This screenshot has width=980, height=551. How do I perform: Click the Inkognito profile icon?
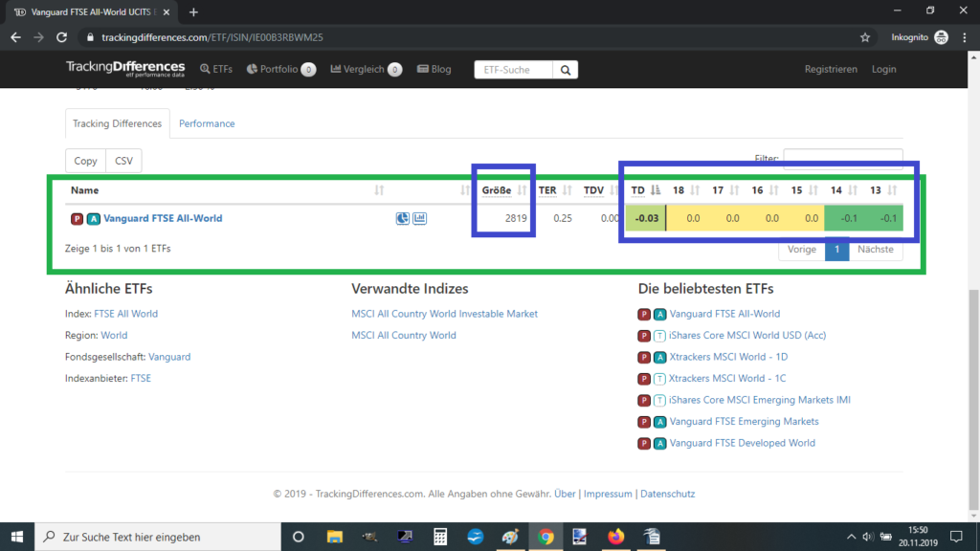pos(942,37)
